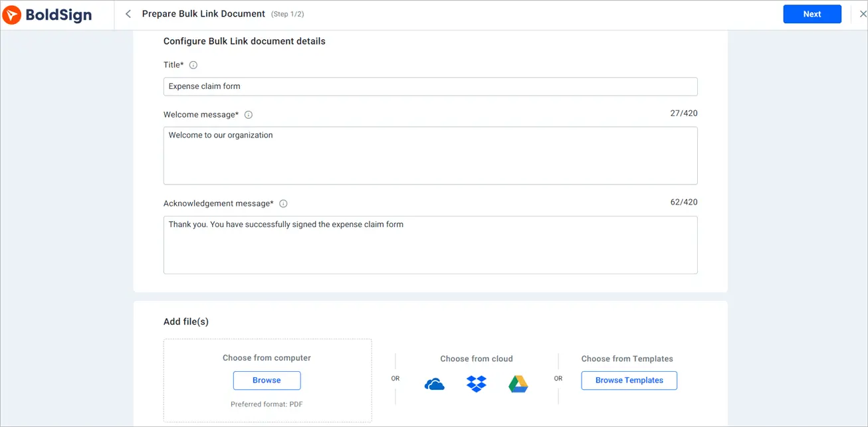Click the '(Step 1/2)' indicator text
The height and width of the screenshot is (427, 868).
[288, 14]
